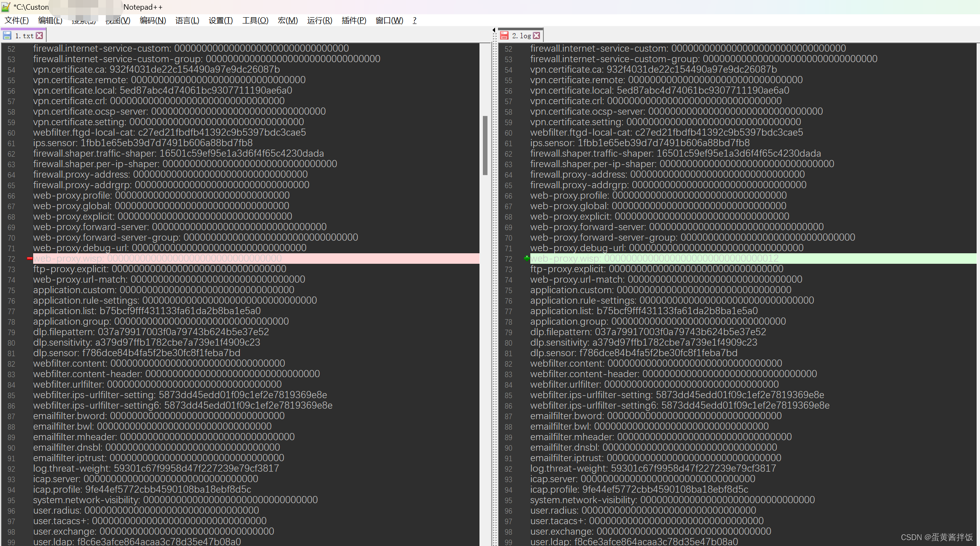Click firewall.shaper.traffic-shaper line in right pane
The height and width of the screenshot is (546, 980).
[676, 153]
